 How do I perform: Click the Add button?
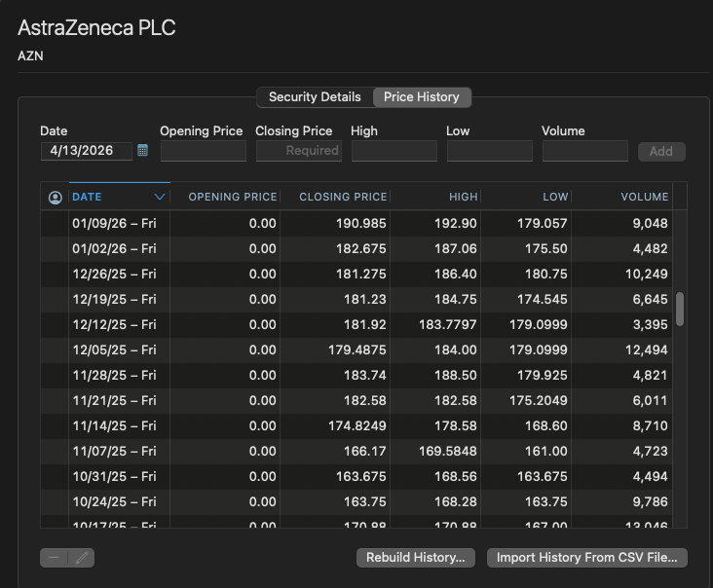click(x=661, y=151)
